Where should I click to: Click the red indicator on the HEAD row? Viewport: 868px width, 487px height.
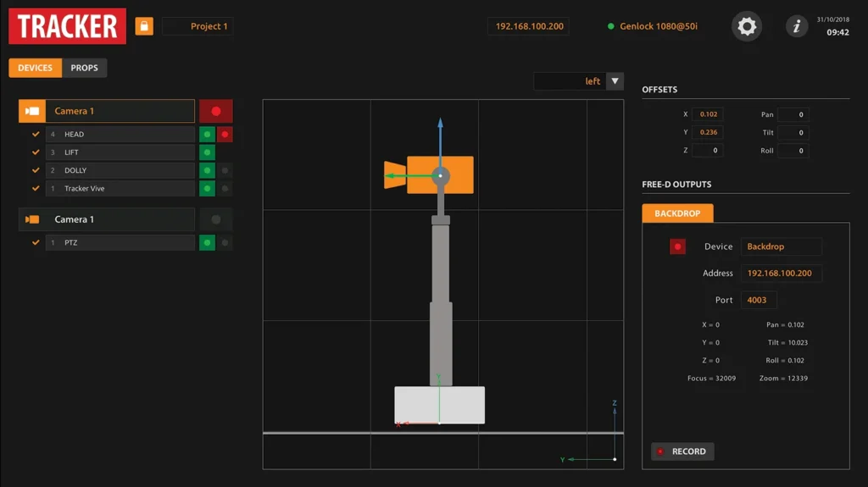(x=225, y=134)
